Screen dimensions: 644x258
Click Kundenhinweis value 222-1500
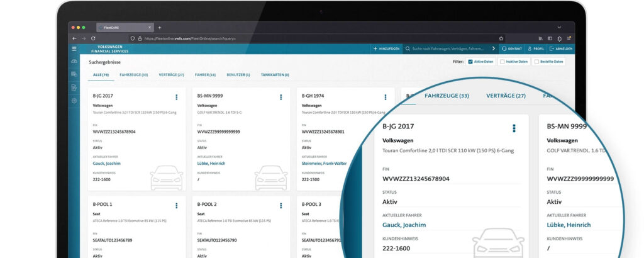310,179
